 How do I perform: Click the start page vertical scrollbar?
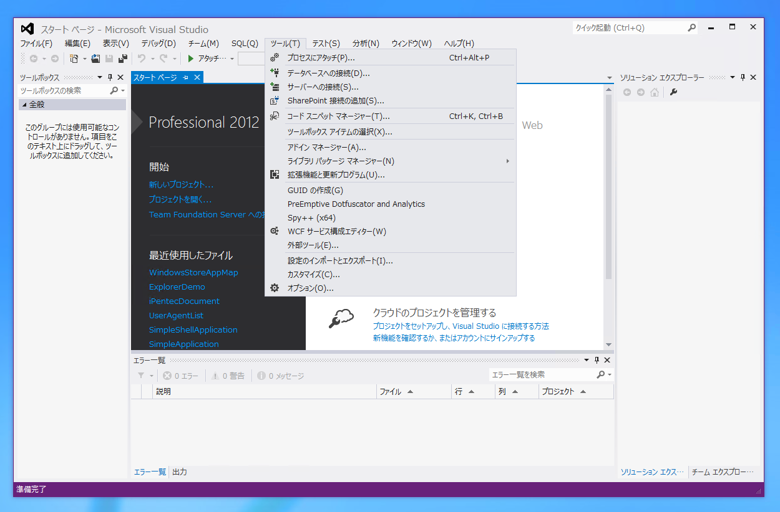pyautogui.click(x=608, y=187)
